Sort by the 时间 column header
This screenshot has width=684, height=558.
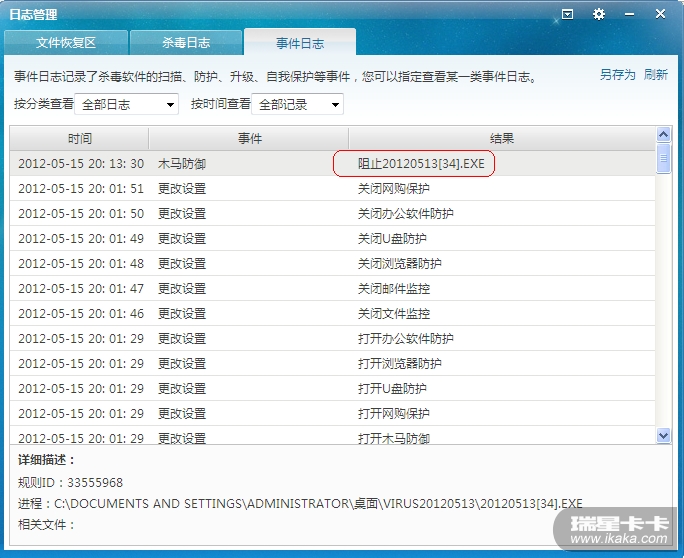click(x=79, y=139)
